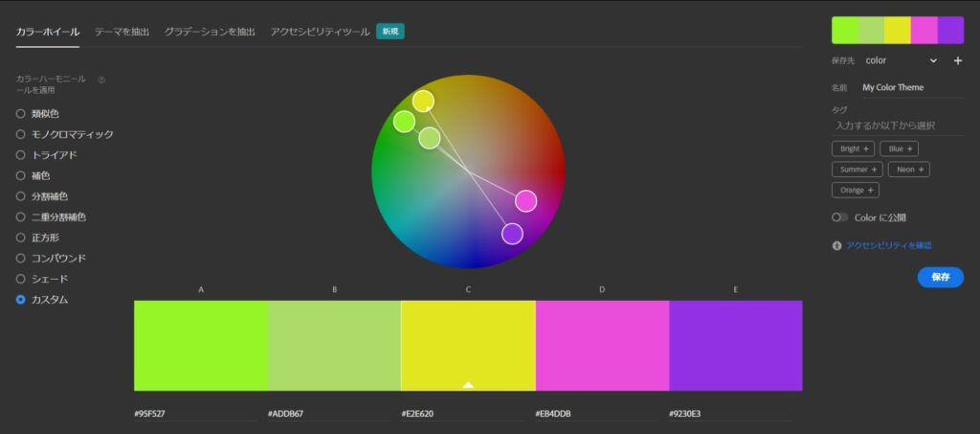Screen dimensions: 980x434
Task: Click the hex field #EB4DDB
Action: 596,414
